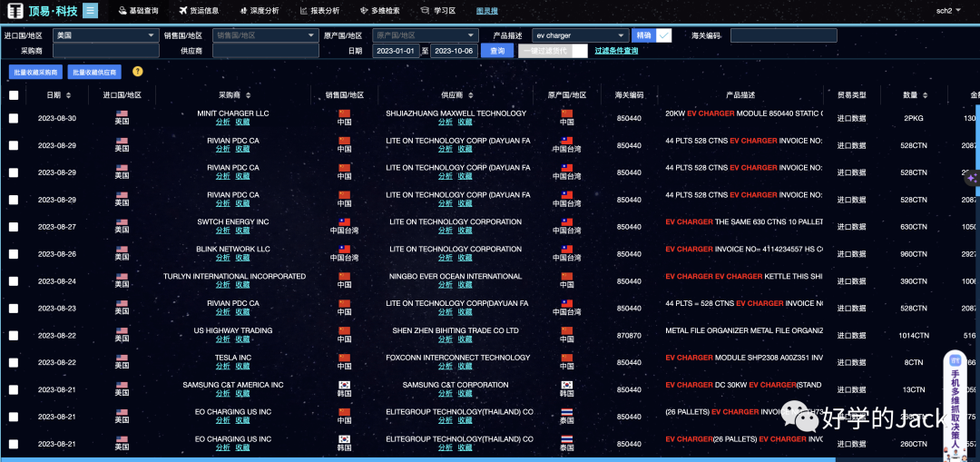Image resolution: width=980 pixels, height=462 pixels.
Task: Toggle the 精确 exact match switch
Action: 652,35
